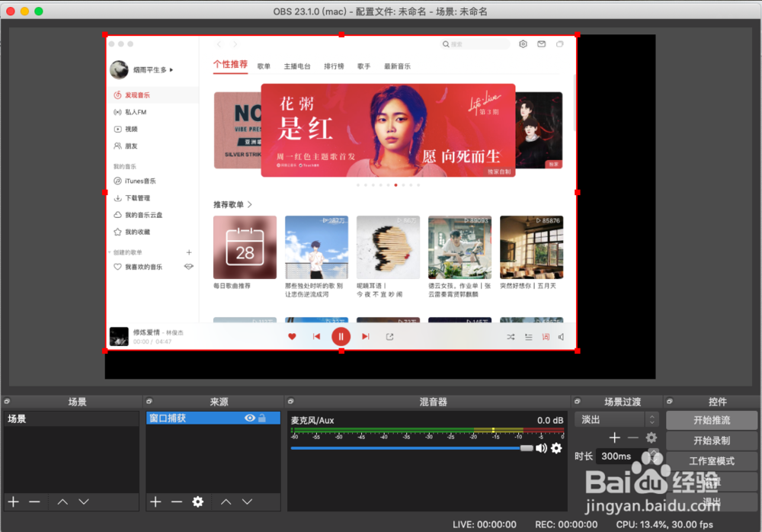762x532 pixels.
Task: Mute 麦克风/Aux speaker icon
Action: tap(541, 448)
